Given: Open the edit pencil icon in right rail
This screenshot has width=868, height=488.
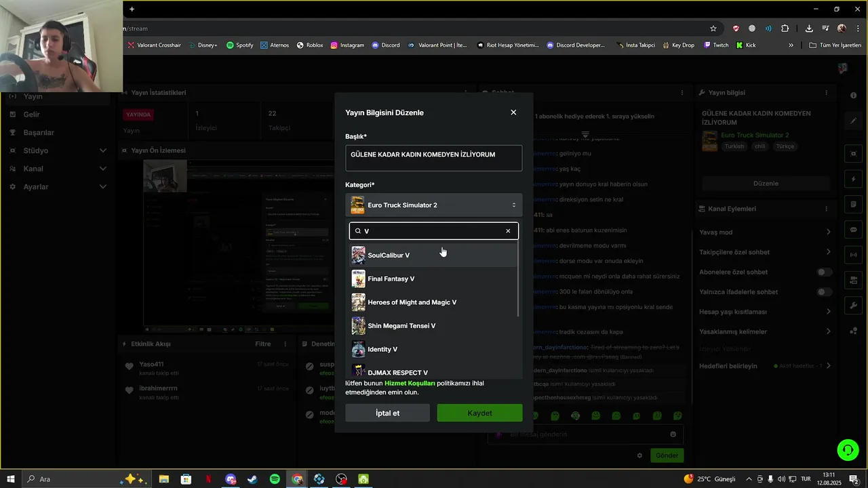Looking at the screenshot, I should click(853, 121).
